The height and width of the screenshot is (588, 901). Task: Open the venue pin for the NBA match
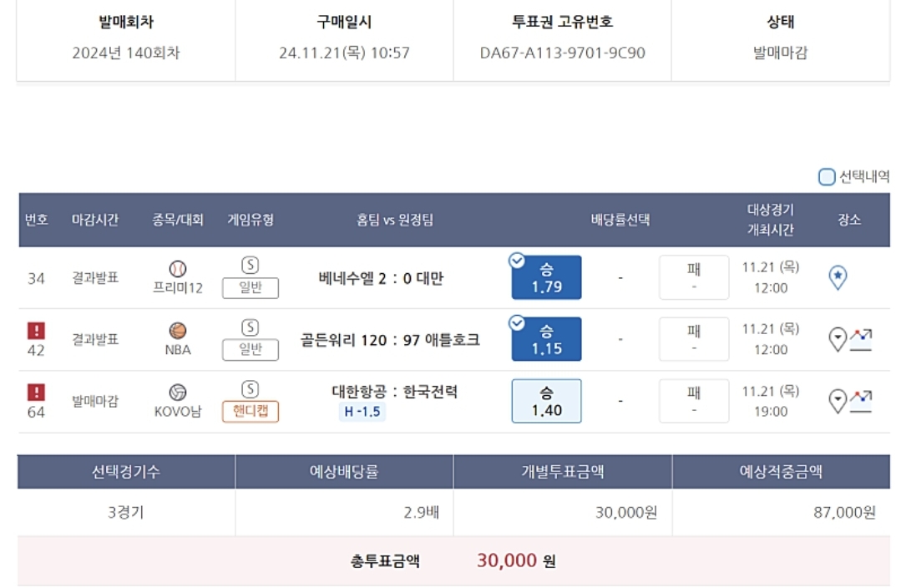pyautogui.click(x=838, y=339)
